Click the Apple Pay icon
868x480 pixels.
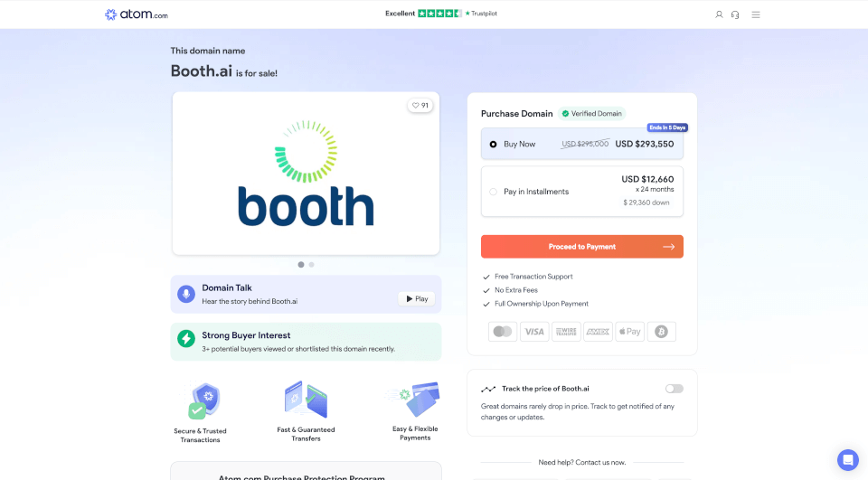[630, 332]
